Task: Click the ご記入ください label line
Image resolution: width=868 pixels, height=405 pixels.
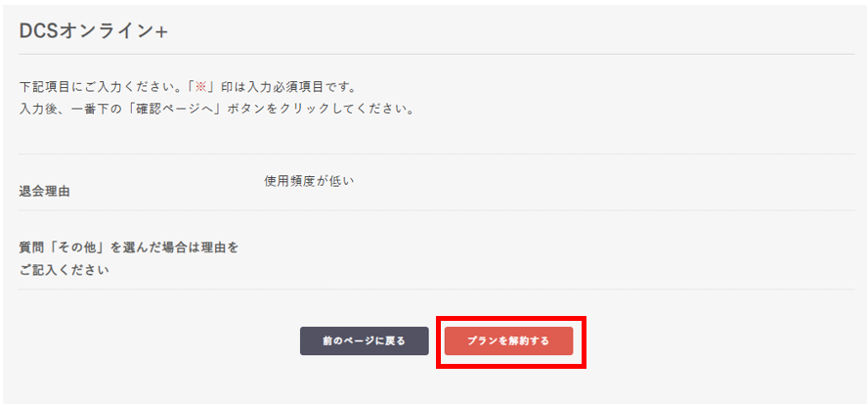Action: [64, 269]
